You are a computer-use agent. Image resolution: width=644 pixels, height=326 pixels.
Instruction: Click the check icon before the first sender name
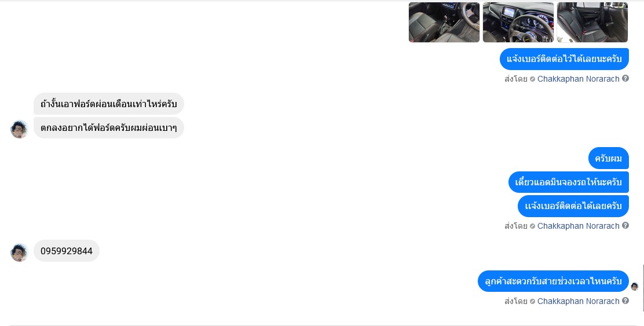(x=532, y=79)
